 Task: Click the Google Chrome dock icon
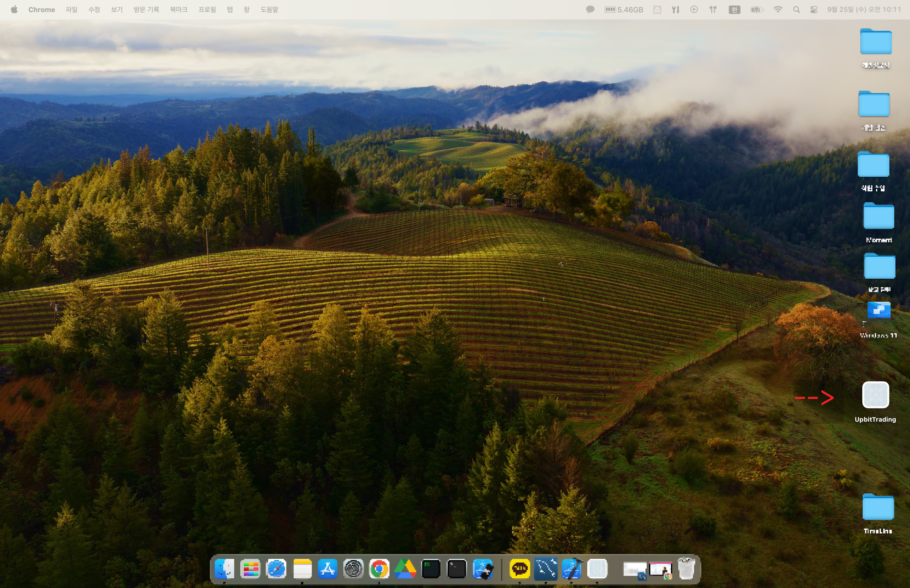click(379, 569)
